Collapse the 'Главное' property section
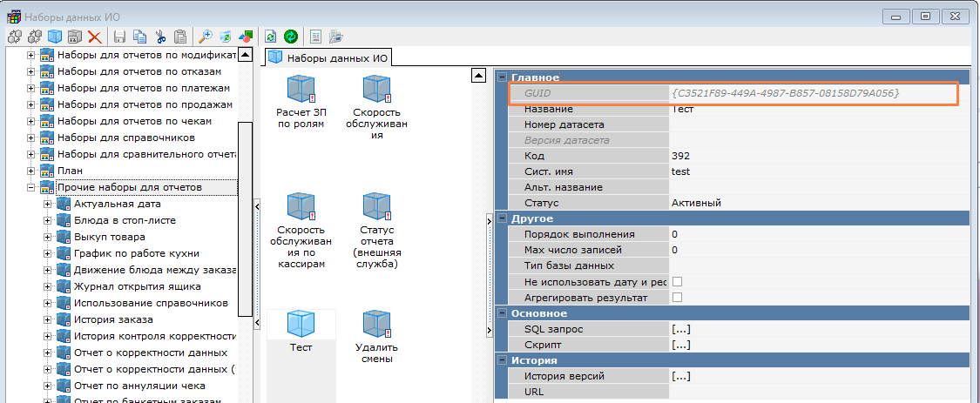980x403 pixels. (502, 77)
